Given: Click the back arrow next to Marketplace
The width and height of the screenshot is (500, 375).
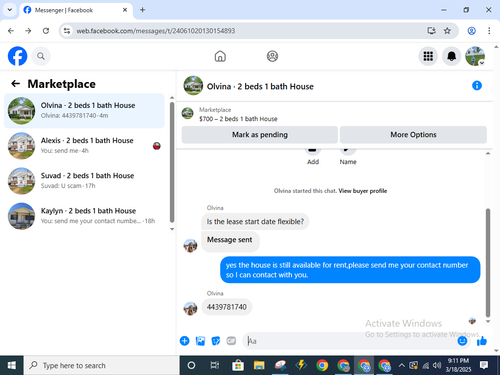Looking at the screenshot, I should 16,83.
